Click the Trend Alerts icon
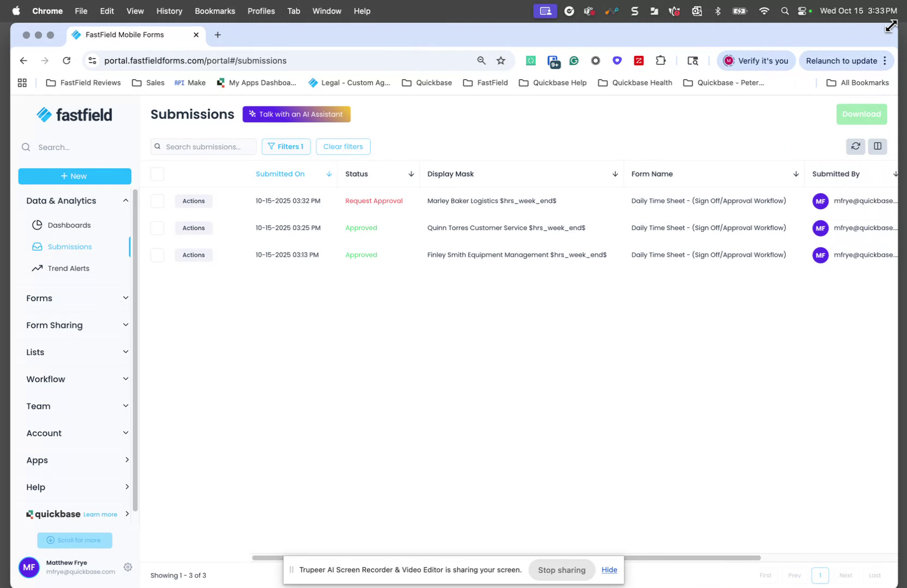The height and width of the screenshot is (588, 907). coord(36,268)
